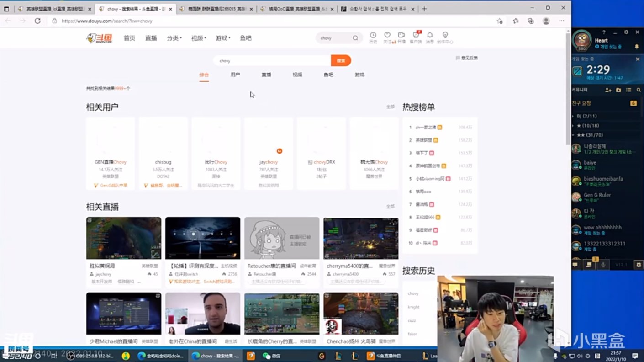Open 친구 요청 friend requests badge

click(x=633, y=103)
